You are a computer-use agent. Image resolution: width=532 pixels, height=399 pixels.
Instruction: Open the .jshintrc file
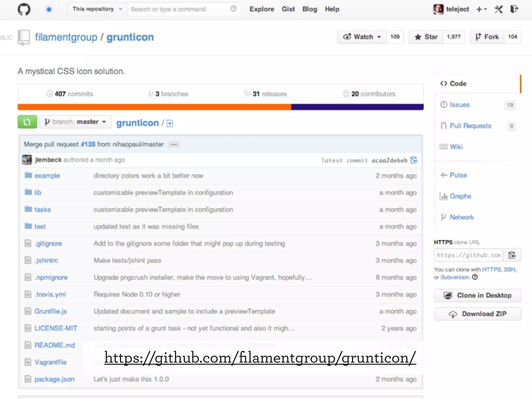(46, 261)
